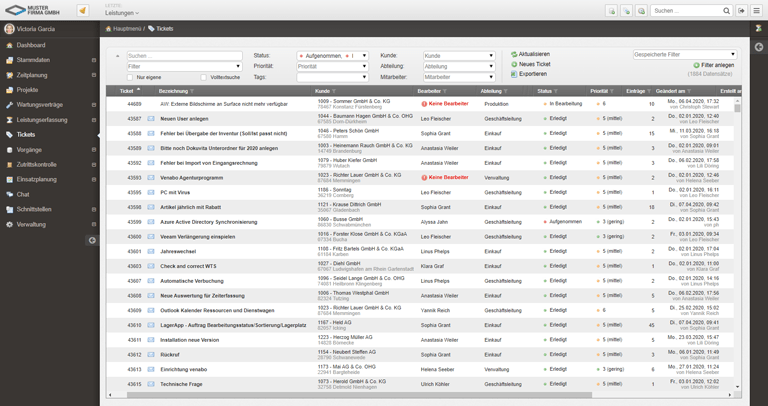Click the logout arrow icon
Viewport: 768px width, 406px height.
(x=742, y=11)
